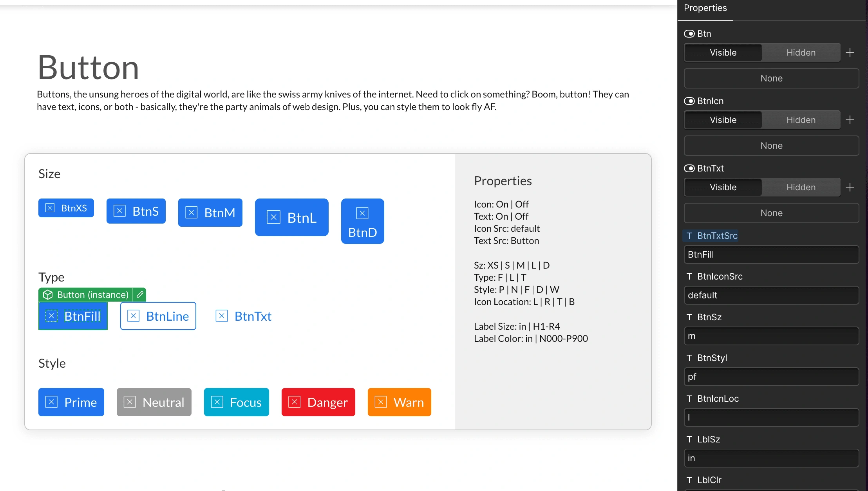Click the edit icon on Button instance

pyautogui.click(x=140, y=294)
